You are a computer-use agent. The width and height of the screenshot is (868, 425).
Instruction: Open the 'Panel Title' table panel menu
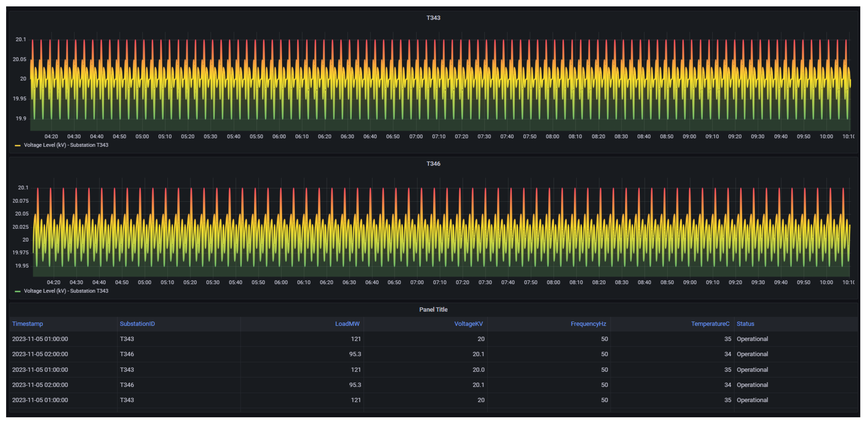tap(433, 310)
